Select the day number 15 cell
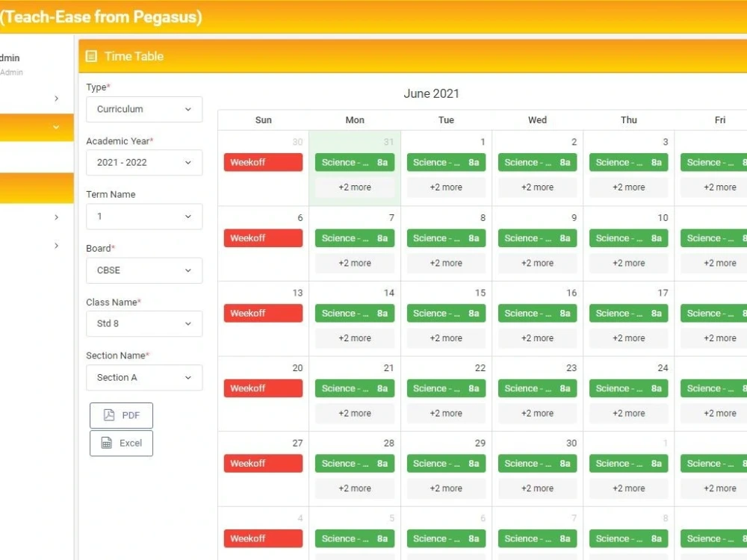Screen dimensions: 747x560 [x=480, y=293]
